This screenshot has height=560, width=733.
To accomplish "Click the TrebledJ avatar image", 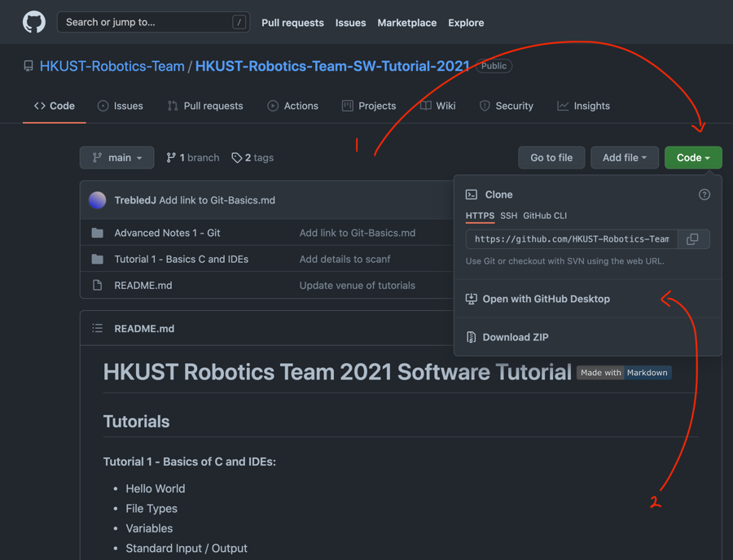I will [x=98, y=200].
